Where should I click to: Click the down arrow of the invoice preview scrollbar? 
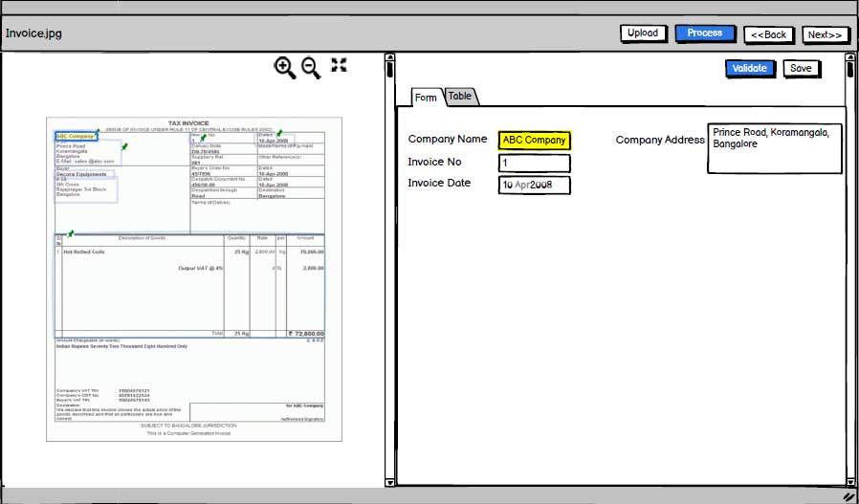(x=389, y=480)
